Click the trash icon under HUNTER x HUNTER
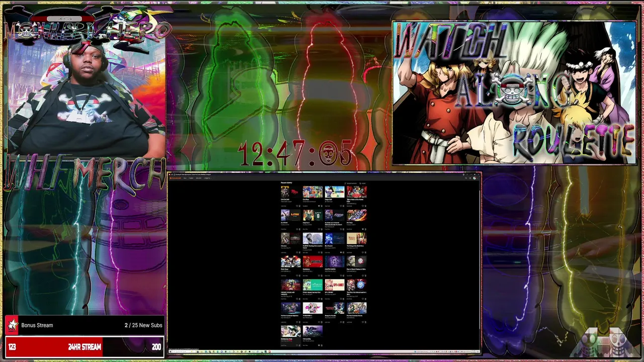Screen dimensions: 644x362 tap(343, 276)
